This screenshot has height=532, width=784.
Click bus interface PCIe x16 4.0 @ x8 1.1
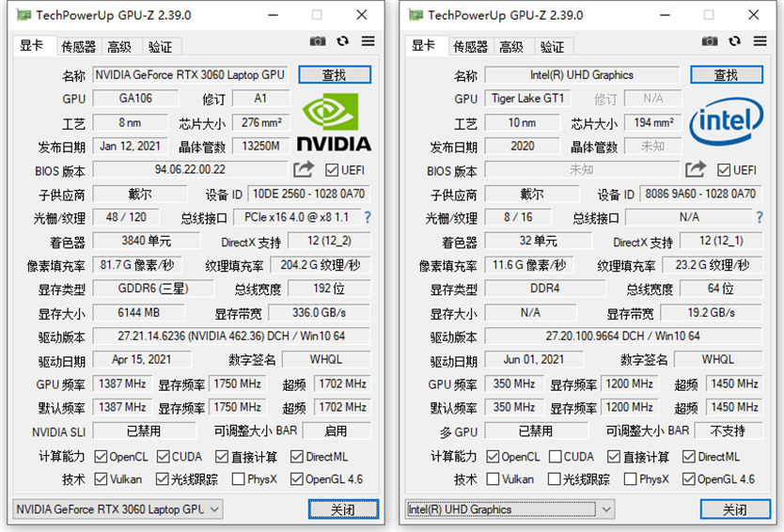pos(296,217)
